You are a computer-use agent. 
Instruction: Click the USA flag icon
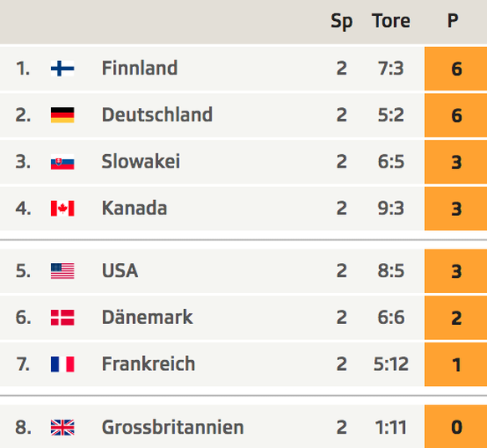[x=63, y=270]
